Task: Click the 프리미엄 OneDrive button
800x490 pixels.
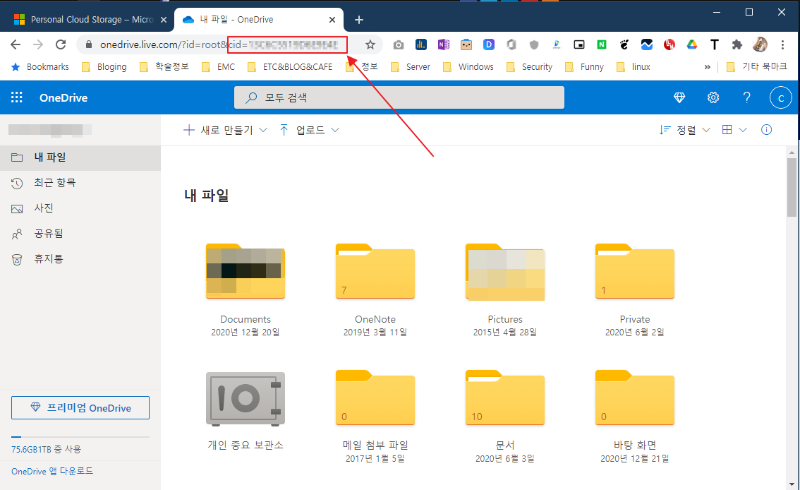Action: click(81, 408)
